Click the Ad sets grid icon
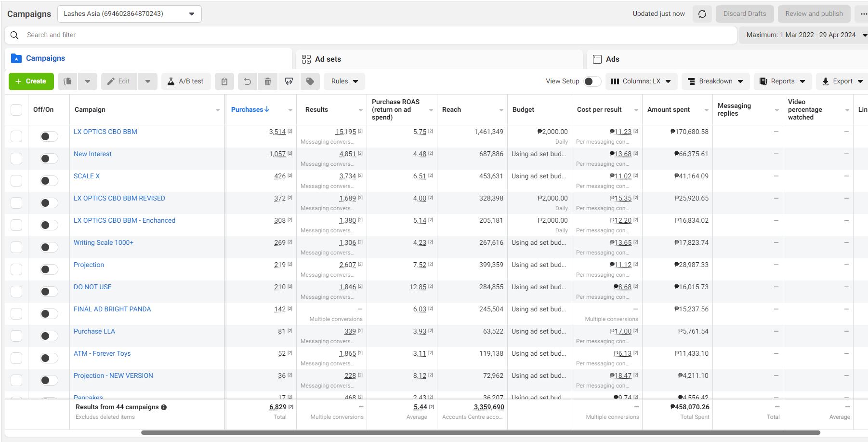 coord(306,59)
